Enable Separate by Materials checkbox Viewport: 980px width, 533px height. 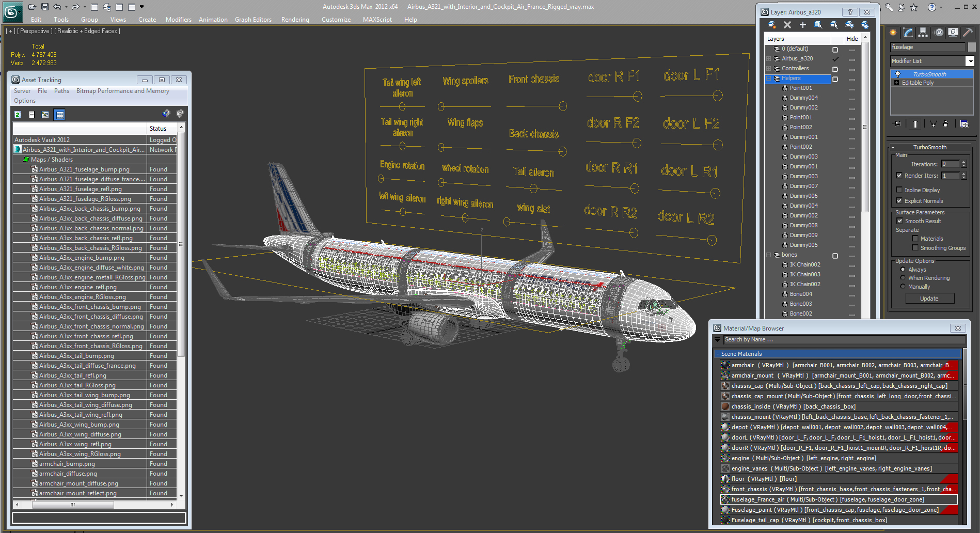[x=915, y=239]
